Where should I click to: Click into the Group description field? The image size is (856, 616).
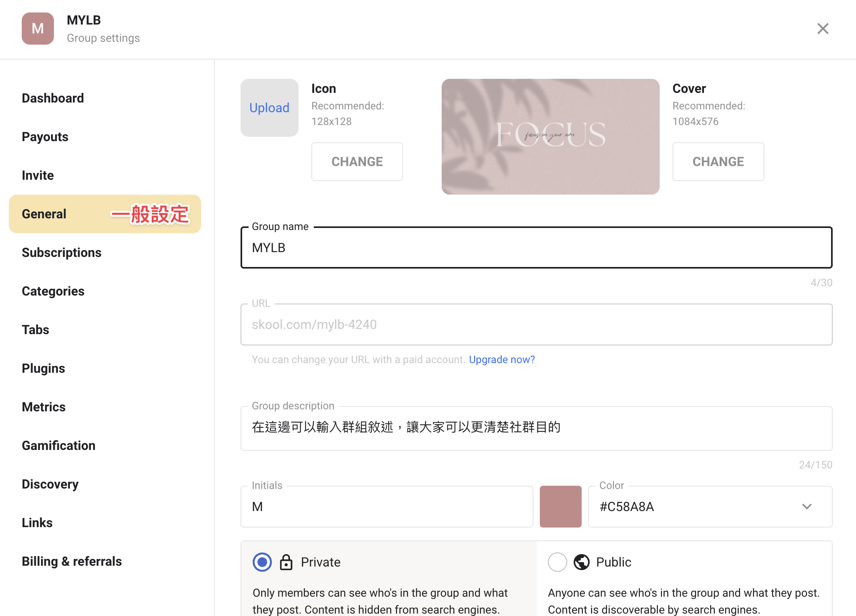pyautogui.click(x=537, y=428)
